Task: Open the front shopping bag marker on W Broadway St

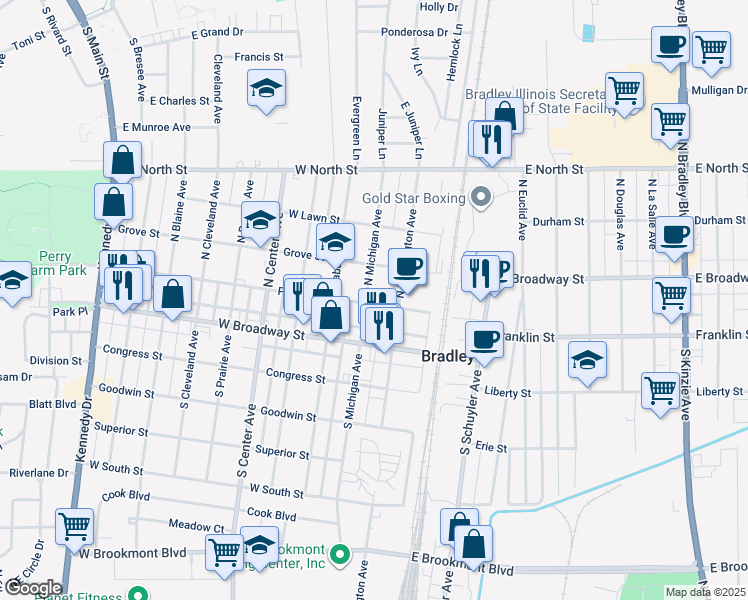Action: pos(331,316)
